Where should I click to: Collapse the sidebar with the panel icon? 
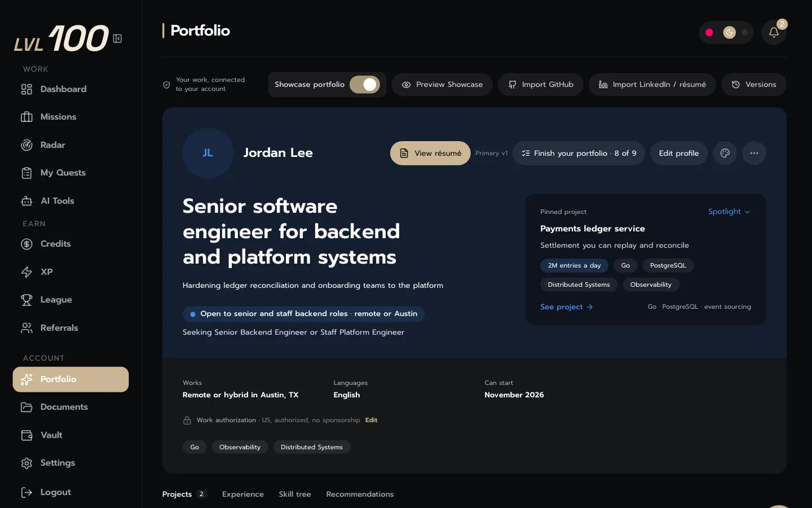coord(117,38)
